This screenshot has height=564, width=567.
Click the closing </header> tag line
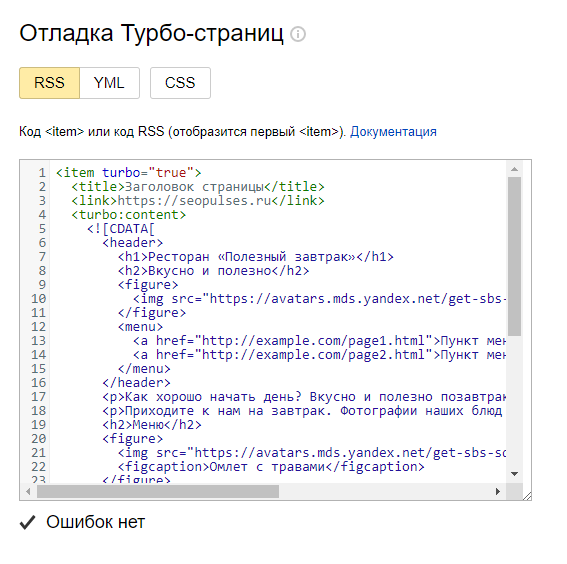136,383
